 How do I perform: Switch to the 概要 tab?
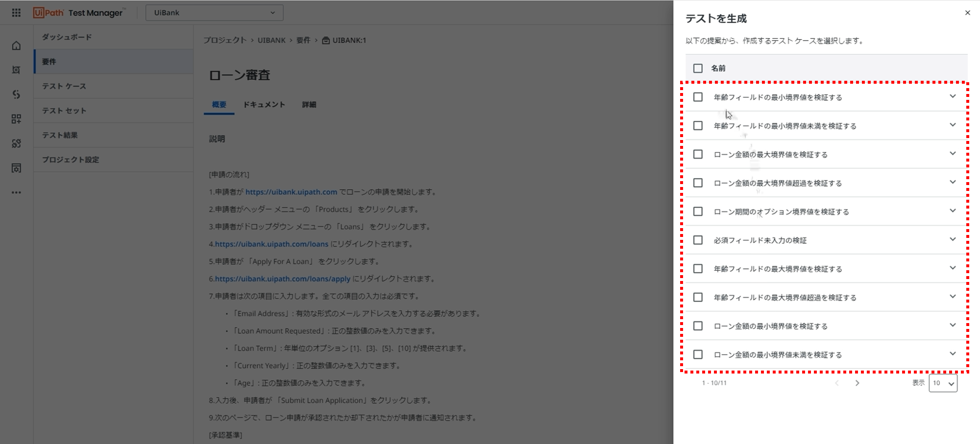pyautogui.click(x=219, y=105)
